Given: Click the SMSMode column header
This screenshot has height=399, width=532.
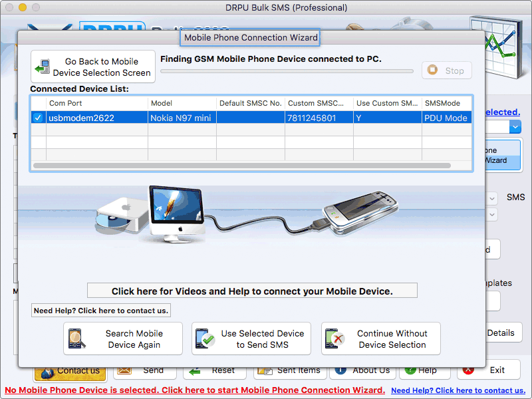Looking at the screenshot, I should click(x=447, y=103).
